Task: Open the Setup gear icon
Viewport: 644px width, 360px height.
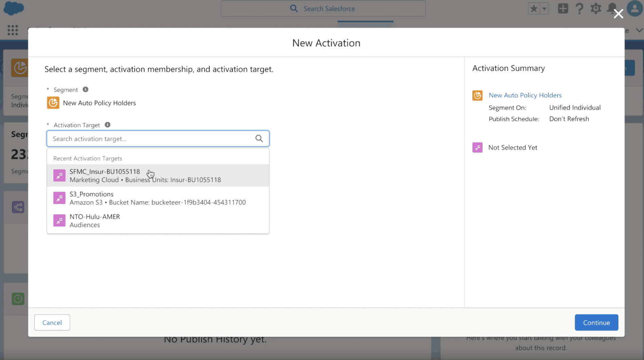Action: (596, 8)
